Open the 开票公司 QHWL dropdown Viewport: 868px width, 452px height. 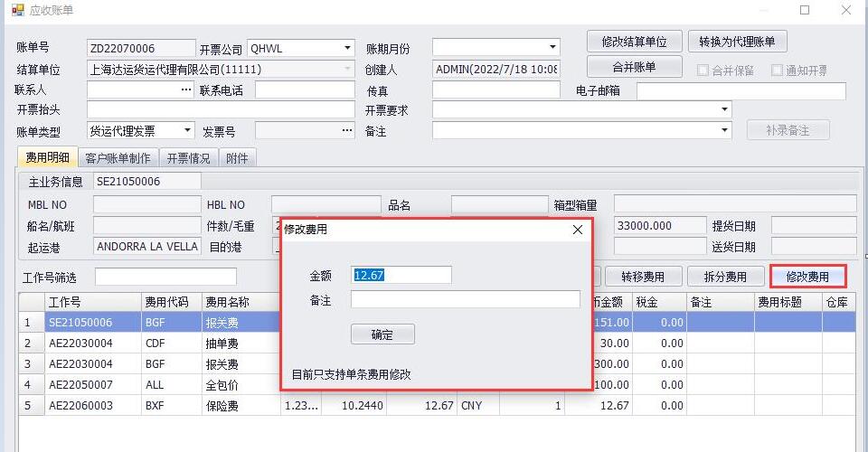point(348,48)
